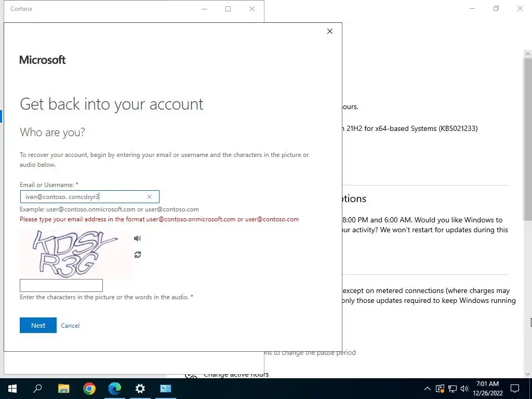This screenshot has width=532, height=399.
Task: Click the Settings scrollbar up arrow
Action: [528, 54]
